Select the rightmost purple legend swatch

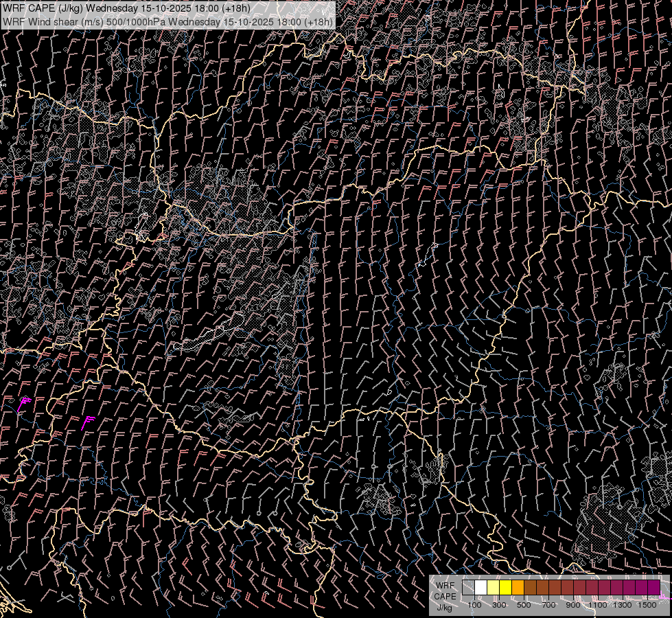(x=653, y=588)
